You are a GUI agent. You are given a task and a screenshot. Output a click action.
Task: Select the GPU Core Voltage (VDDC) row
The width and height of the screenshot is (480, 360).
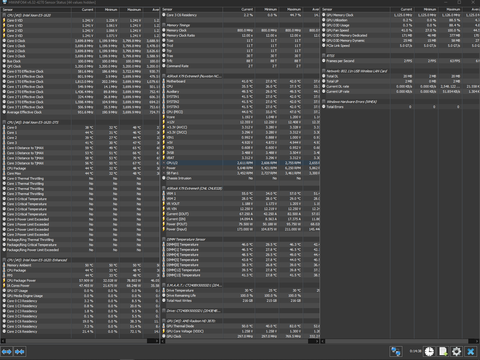coord(240,331)
